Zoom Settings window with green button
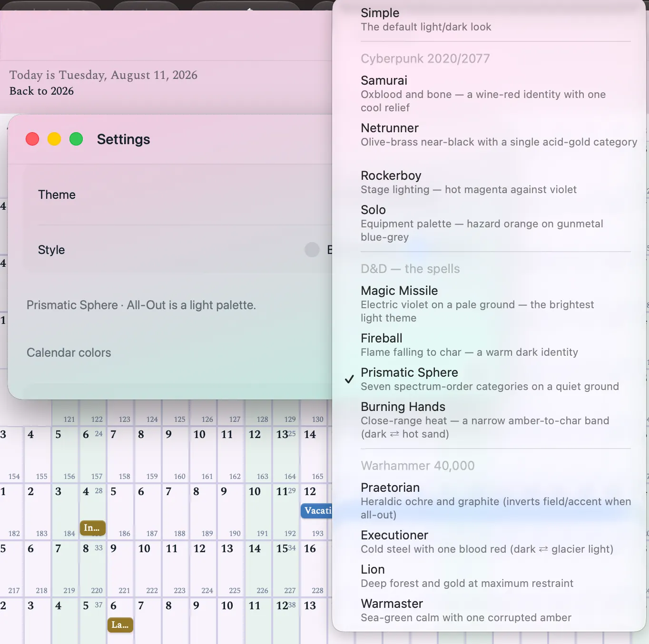Screen dimensions: 649x644 click(76, 139)
